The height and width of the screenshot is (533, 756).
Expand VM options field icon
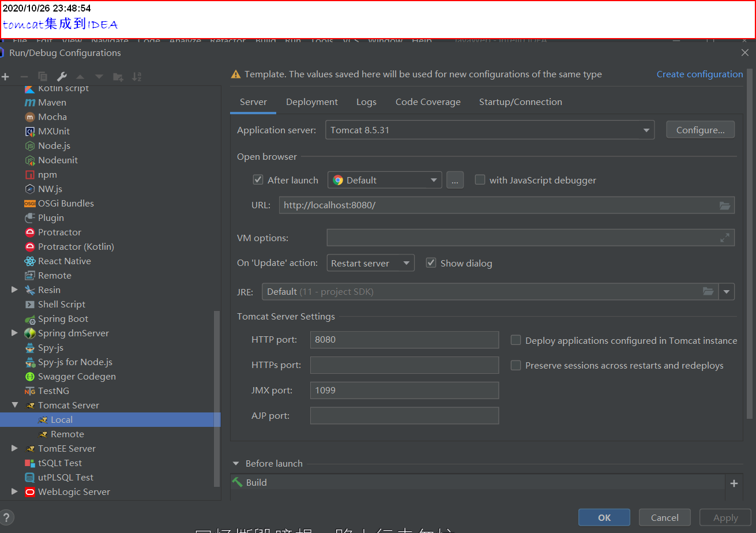click(725, 238)
